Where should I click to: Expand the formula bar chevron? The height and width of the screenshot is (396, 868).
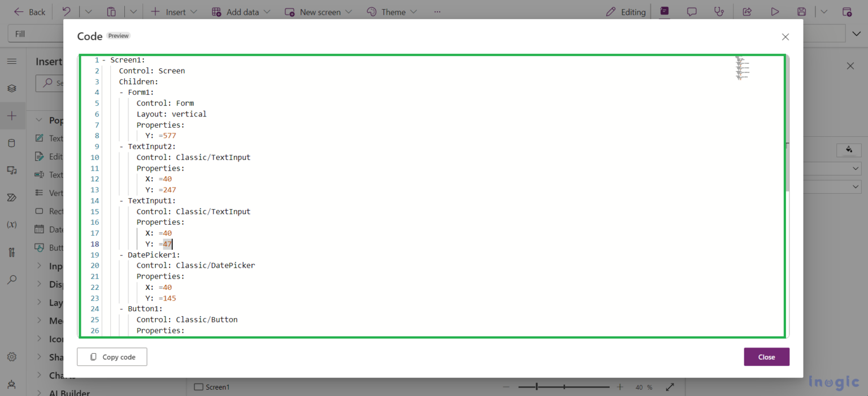[856, 34]
